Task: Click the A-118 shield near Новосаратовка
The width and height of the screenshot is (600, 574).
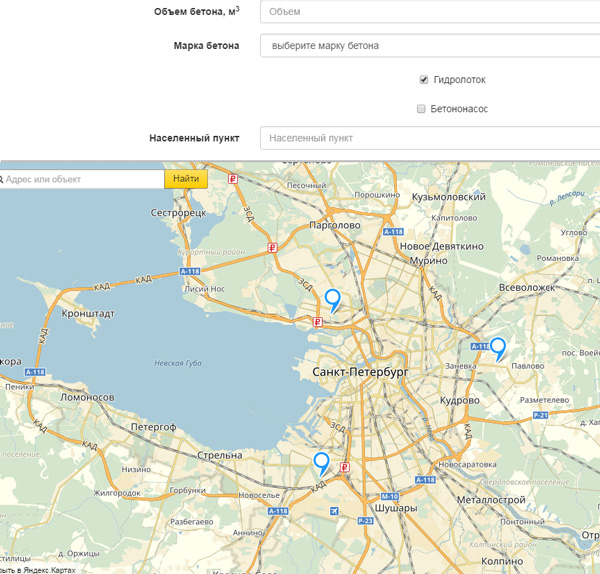Action: pyautogui.click(x=425, y=479)
